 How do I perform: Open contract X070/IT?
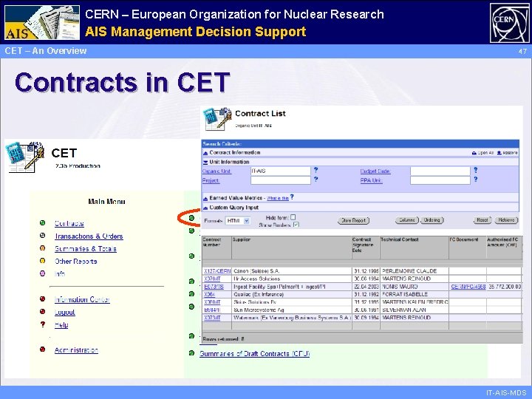(x=212, y=279)
